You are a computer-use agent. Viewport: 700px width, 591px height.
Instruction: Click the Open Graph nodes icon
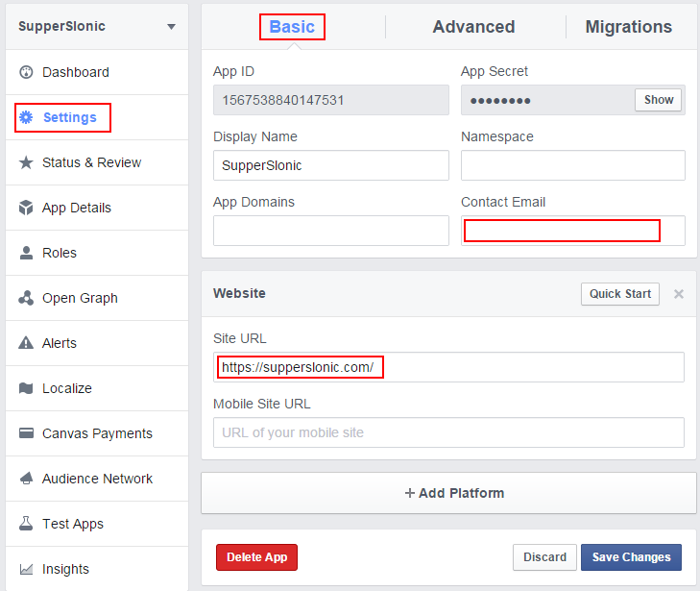26,298
